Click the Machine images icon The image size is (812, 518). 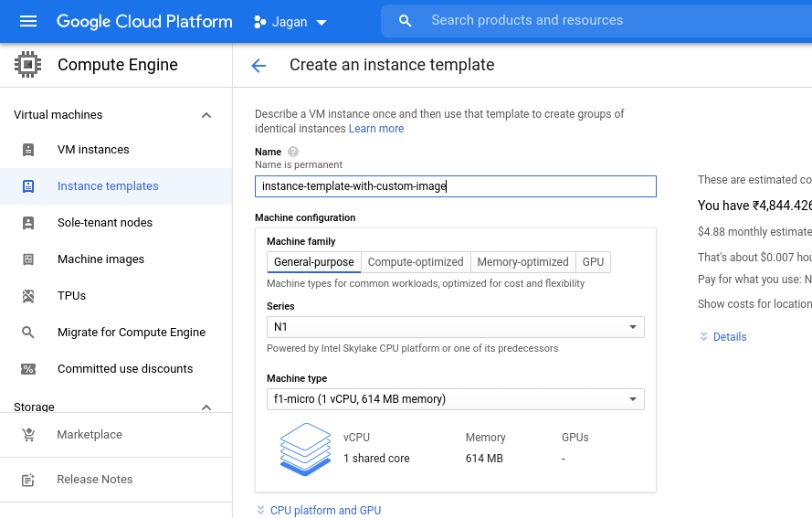click(28, 259)
